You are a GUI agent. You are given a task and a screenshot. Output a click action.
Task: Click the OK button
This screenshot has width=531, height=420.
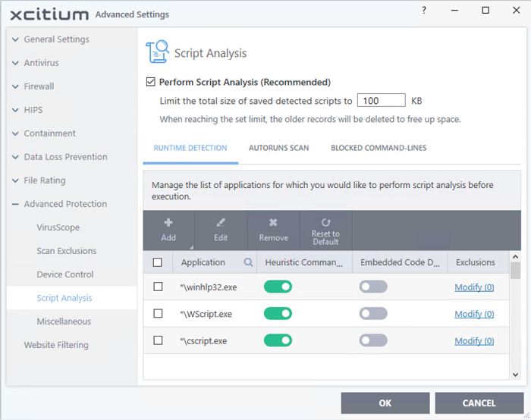pyautogui.click(x=385, y=403)
